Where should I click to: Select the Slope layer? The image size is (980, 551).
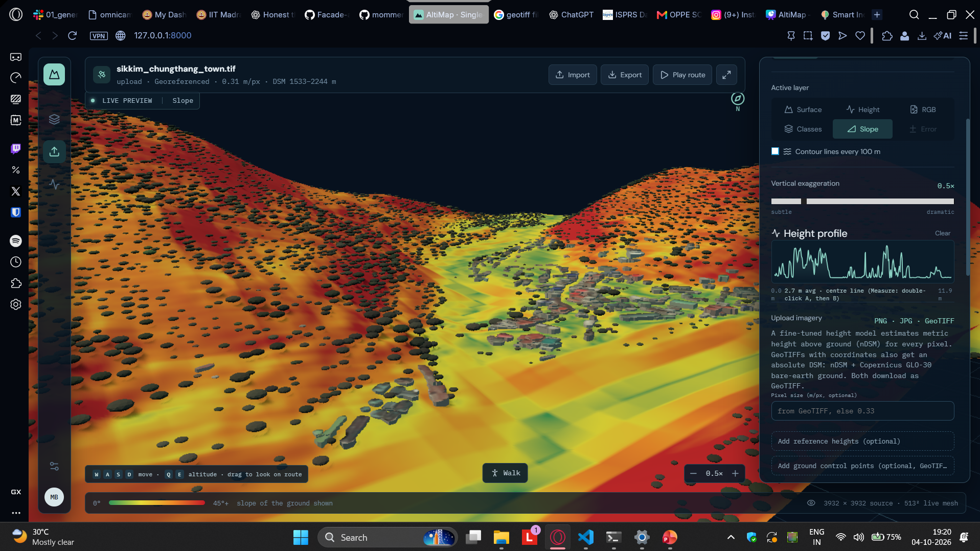point(862,129)
